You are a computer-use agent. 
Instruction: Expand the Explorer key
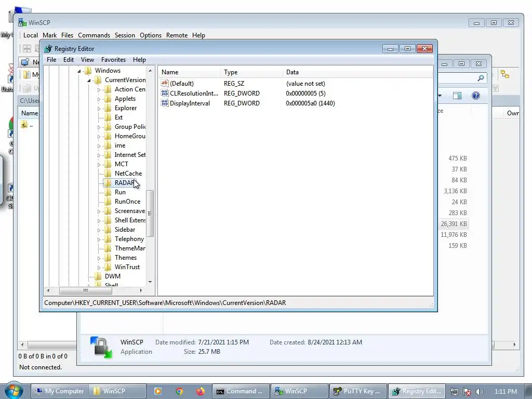pos(99,109)
